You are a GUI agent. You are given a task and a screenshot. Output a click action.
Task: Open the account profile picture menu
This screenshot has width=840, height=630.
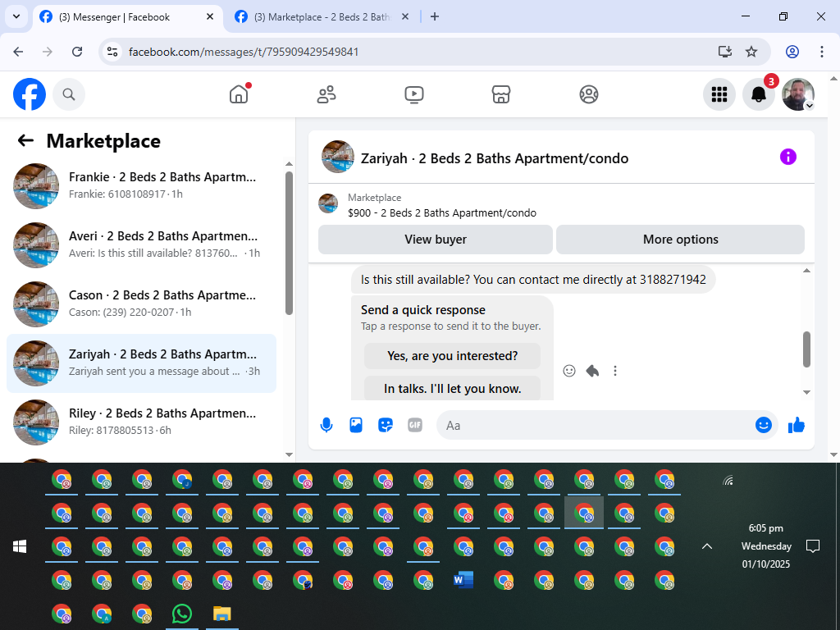point(798,95)
